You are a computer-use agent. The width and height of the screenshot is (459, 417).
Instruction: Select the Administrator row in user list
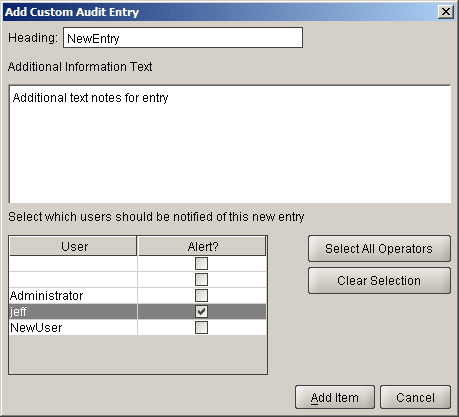click(x=138, y=296)
